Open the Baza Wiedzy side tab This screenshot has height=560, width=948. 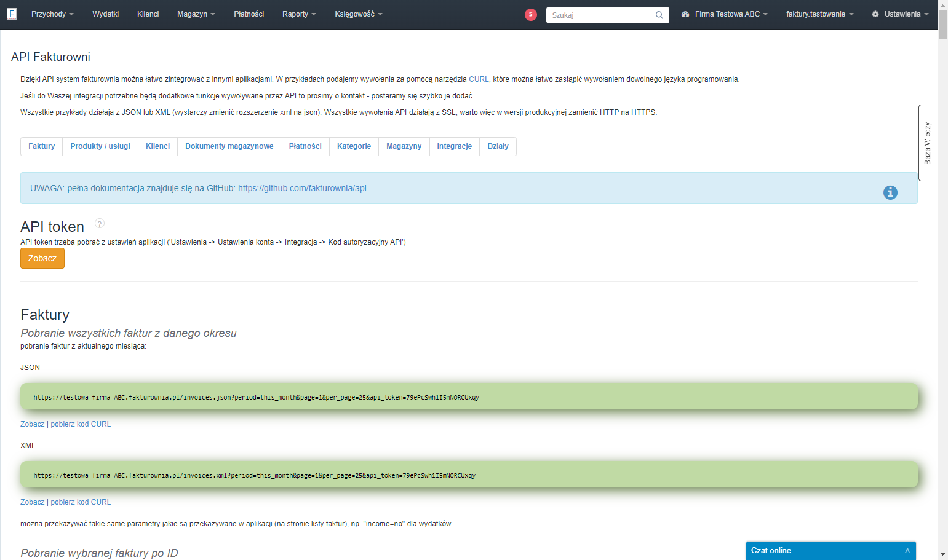tap(928, 143)
